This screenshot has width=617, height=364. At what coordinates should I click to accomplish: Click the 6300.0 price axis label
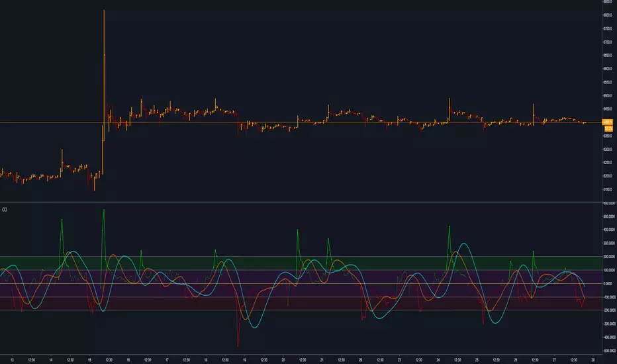click(x=608, y=149)
